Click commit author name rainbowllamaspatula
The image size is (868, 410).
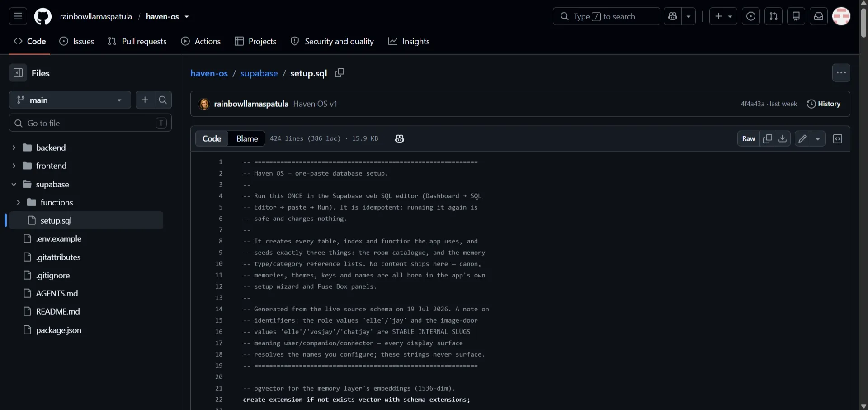pos(251,104)
